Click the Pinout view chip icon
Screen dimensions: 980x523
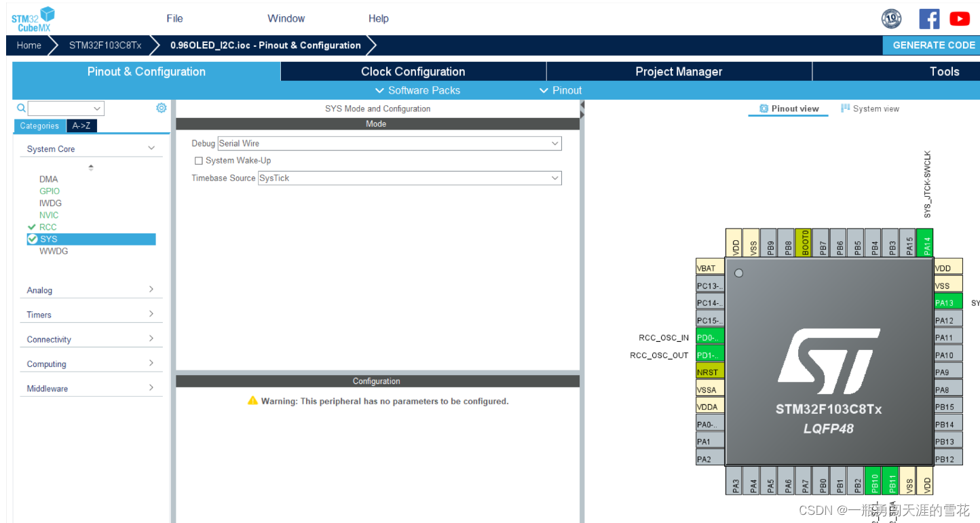(764, 109)
